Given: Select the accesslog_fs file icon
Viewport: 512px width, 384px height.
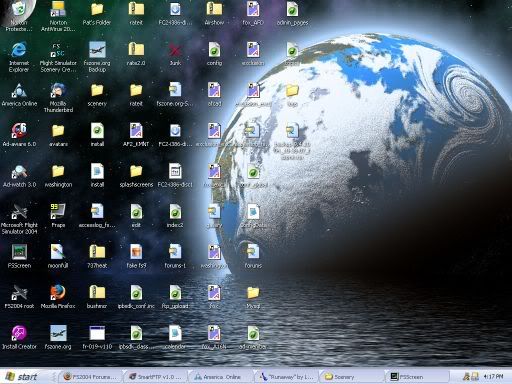Looking at the screenshot, I should (x=97, y=212).
